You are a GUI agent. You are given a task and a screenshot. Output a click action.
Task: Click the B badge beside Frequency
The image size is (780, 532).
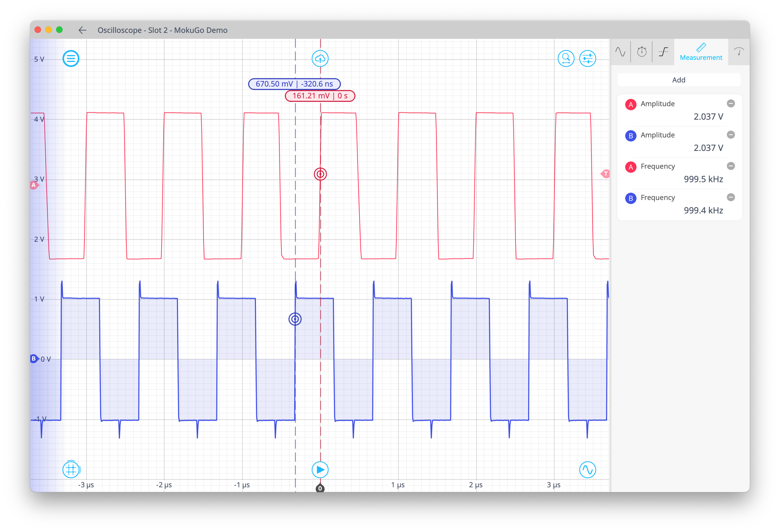[x=631, y=198]
